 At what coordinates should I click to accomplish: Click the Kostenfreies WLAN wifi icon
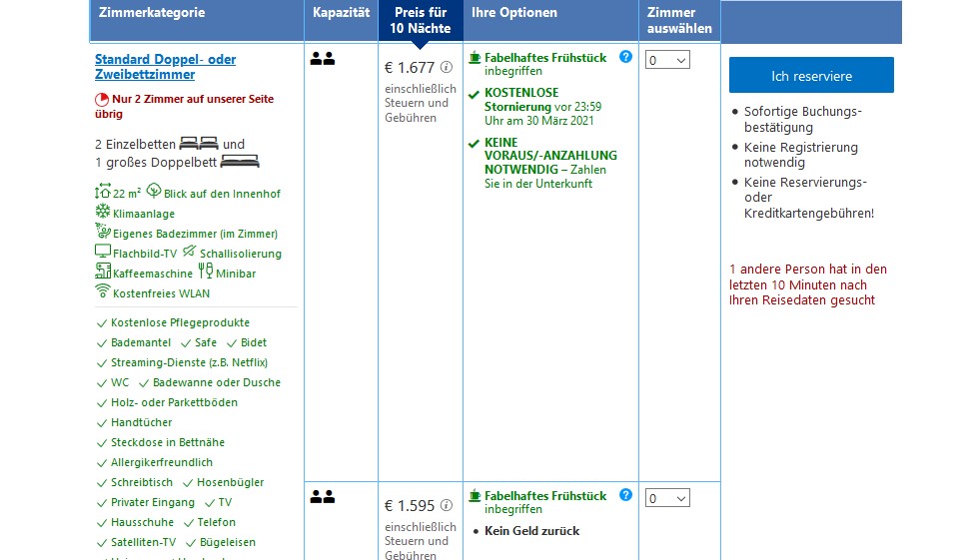(102, 291)
